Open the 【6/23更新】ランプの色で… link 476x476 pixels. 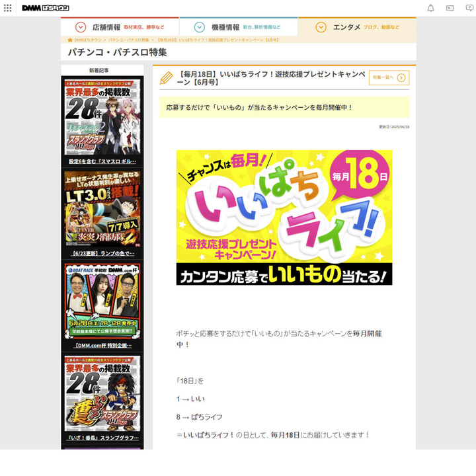coord(102,253)
